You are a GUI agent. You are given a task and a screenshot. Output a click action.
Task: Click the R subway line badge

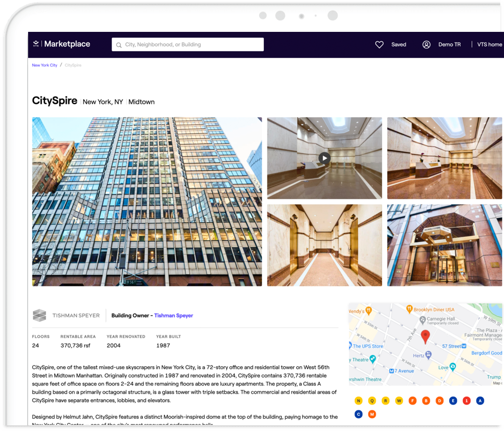point(385,401)
